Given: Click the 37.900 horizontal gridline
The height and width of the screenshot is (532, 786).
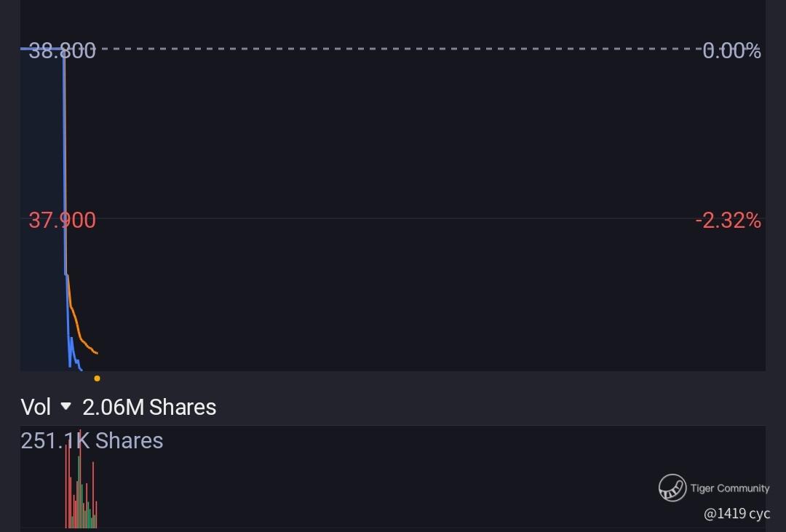Looking at the screenshot, I should tap(400, 218).
